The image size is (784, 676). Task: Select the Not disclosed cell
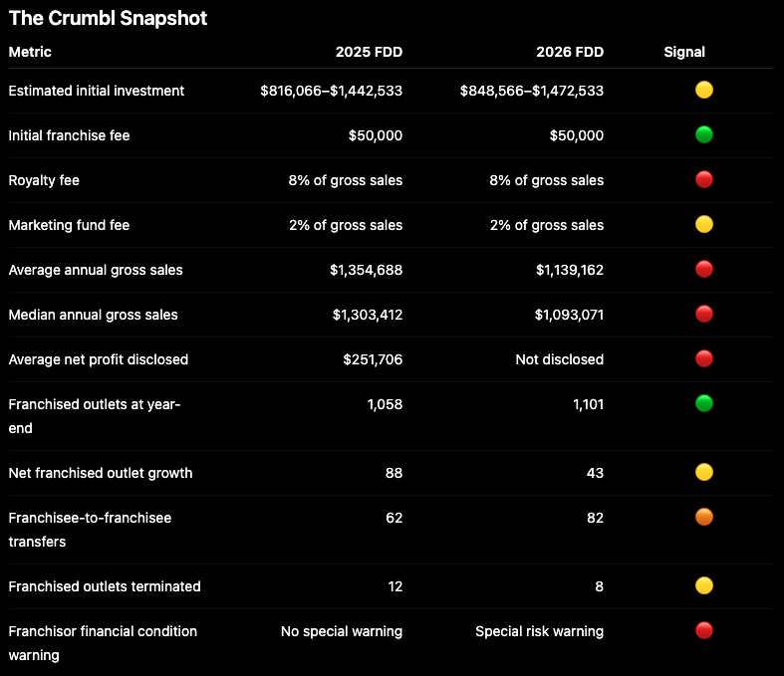point(560,359)
